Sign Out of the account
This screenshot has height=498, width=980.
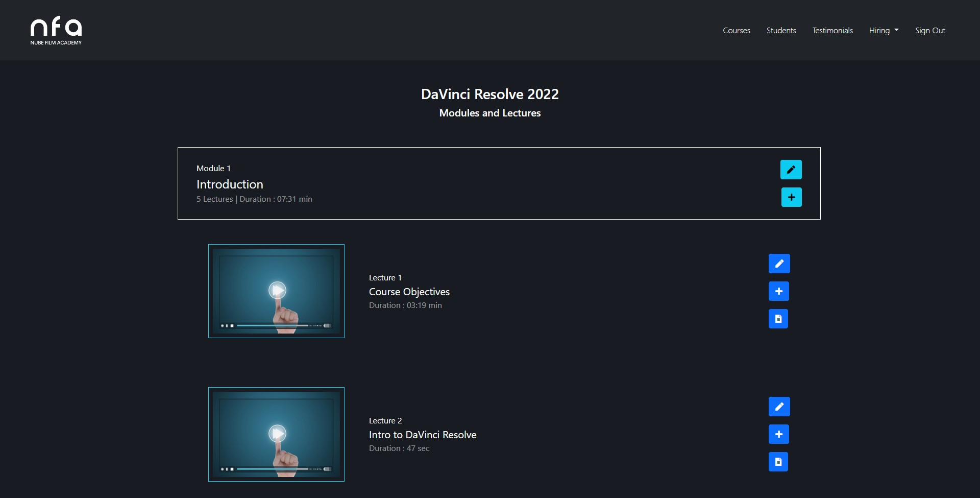tap(930, 31)
